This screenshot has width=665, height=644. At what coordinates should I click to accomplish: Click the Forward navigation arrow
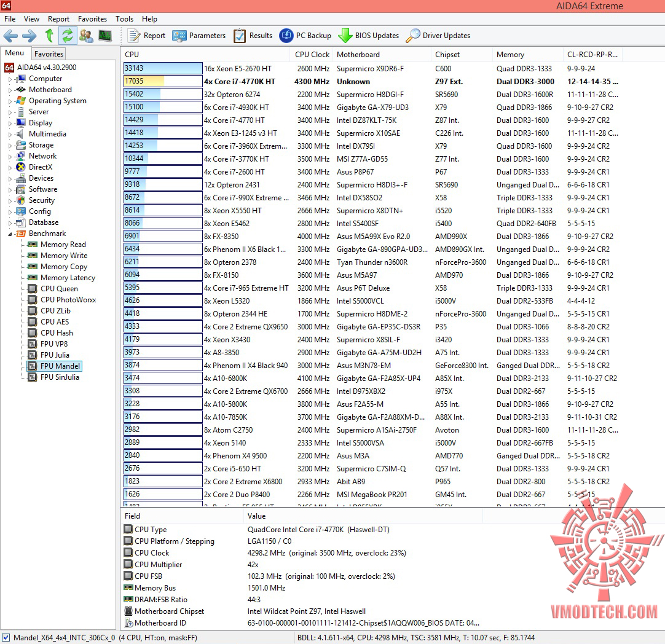(29, 36)
